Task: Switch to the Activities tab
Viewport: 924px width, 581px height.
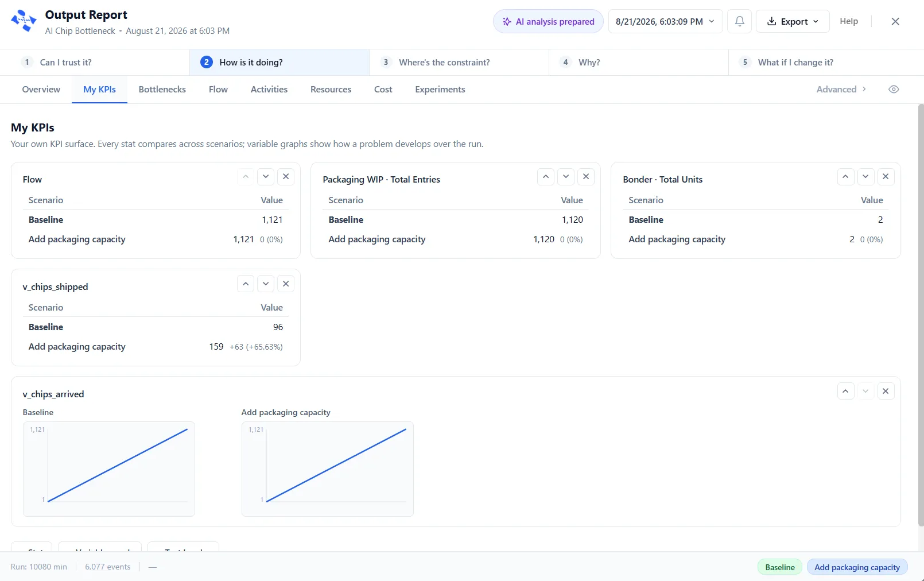Action: pos(269,89)
